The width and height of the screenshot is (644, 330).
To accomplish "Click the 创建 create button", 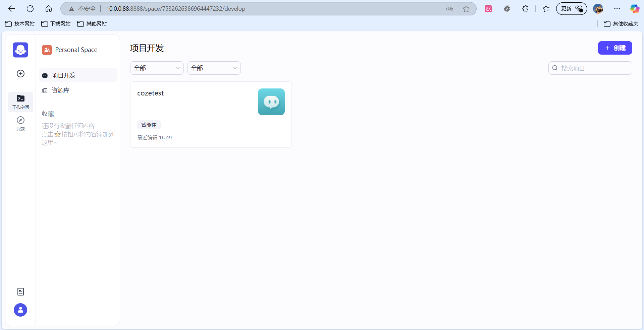I will point(615,48).
